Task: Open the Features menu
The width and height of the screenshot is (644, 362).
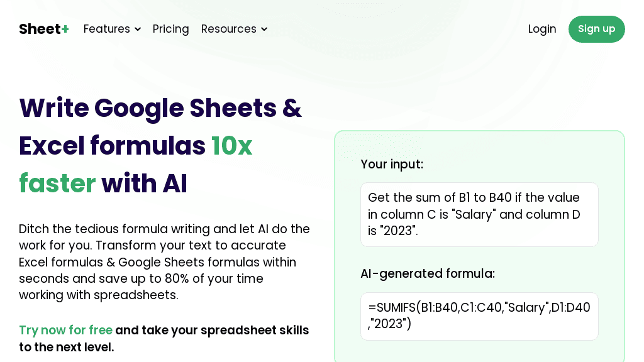Action: coord(106,29)
